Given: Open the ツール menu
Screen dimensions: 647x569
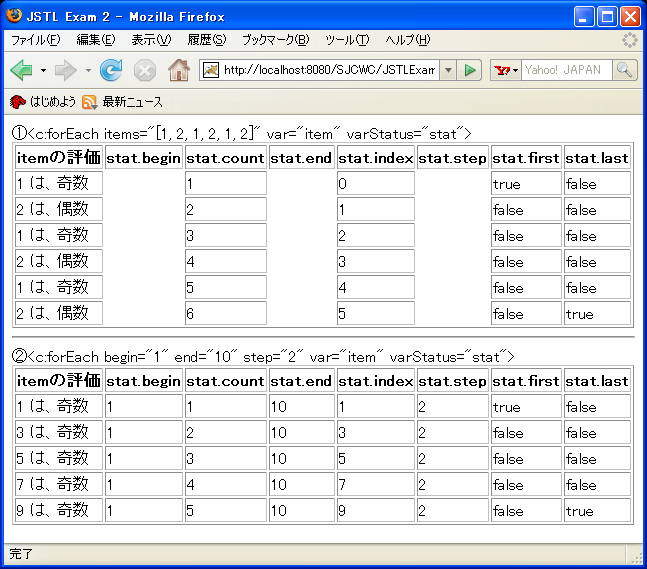Looking at the screenshot, I should (x=347, y=40).
